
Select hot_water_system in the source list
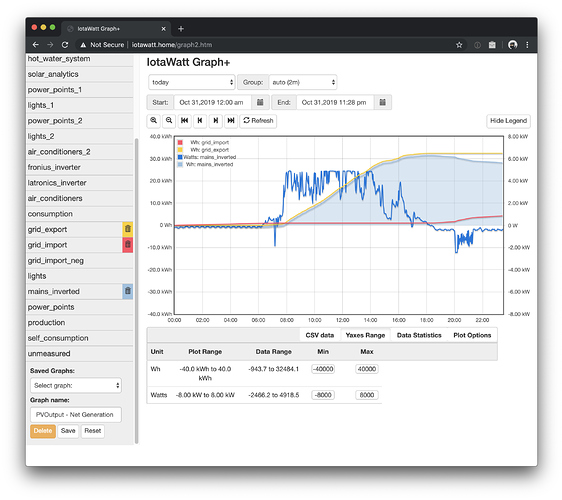pos(80,59)
